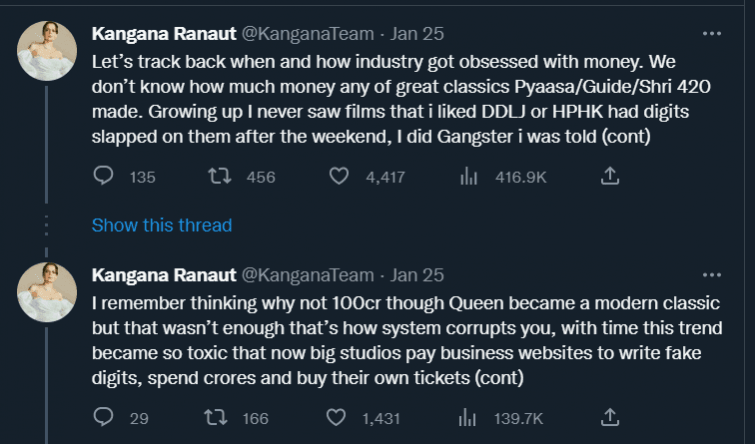View analytics of tweet with 416.9K views
The height and width of the screenshot is (444, 755).
point(467,177)
